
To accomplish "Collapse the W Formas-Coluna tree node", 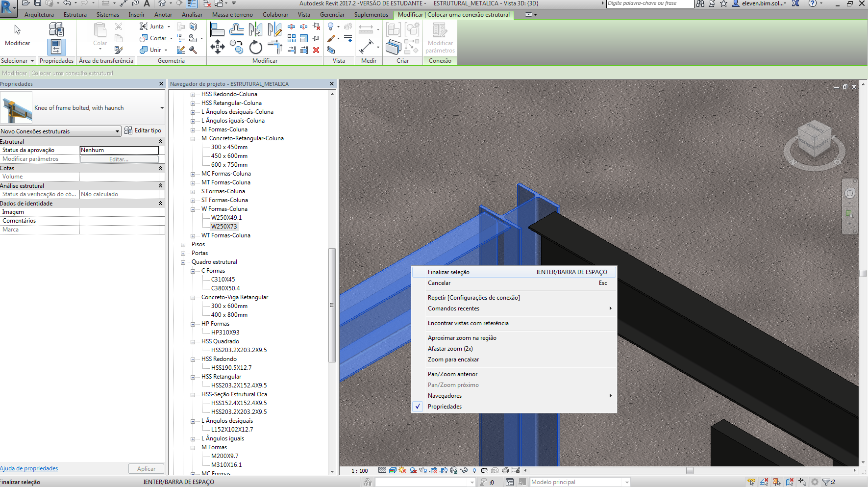I will [192, 208].
